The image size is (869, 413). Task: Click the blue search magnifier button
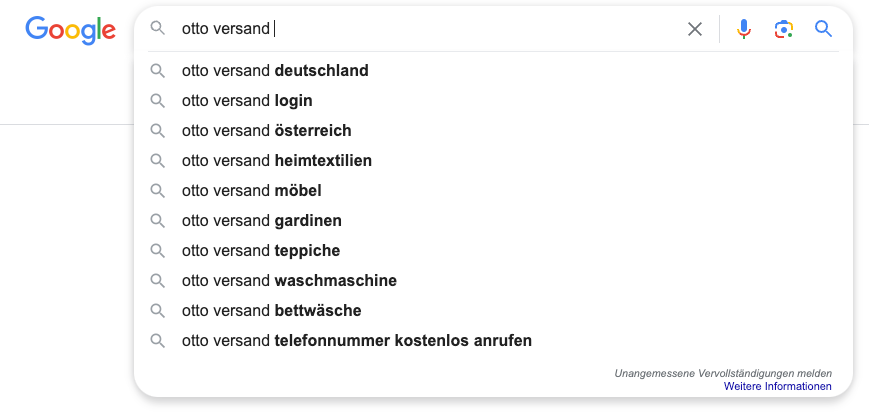(823, 29)
